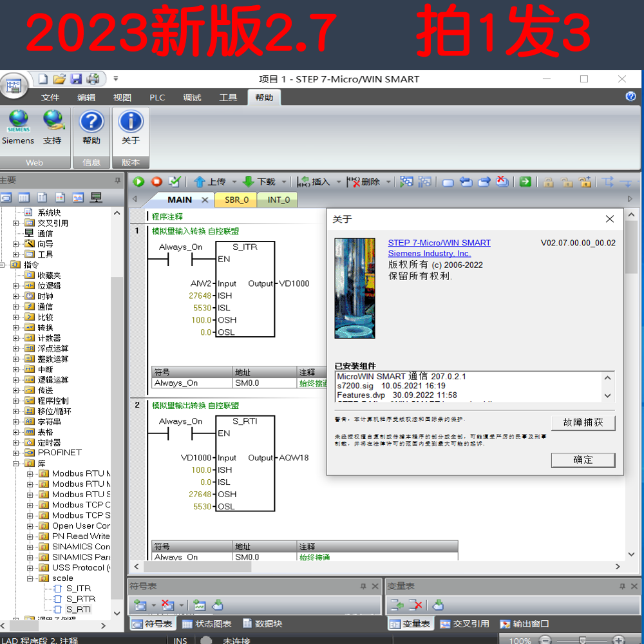Select the S_RTI item in tree
The height and width of the screenshot is (644, 644).
coord(79,609)
